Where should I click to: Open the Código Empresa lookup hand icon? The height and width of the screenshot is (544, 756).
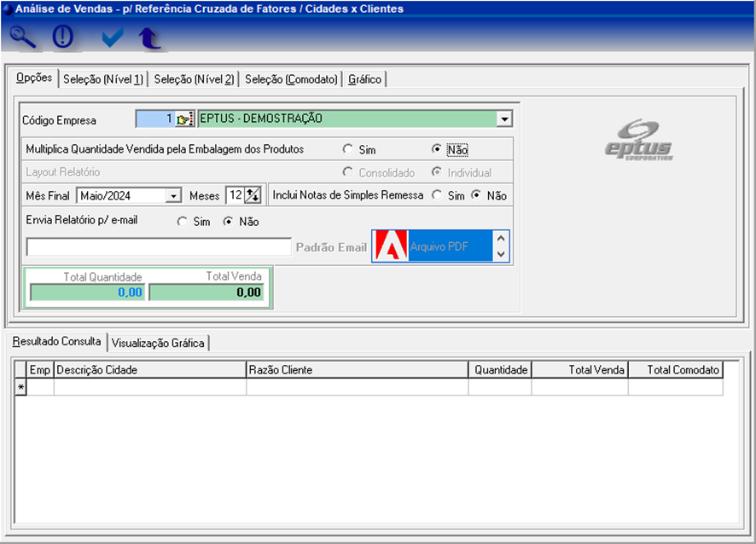[x=185, y=119]
